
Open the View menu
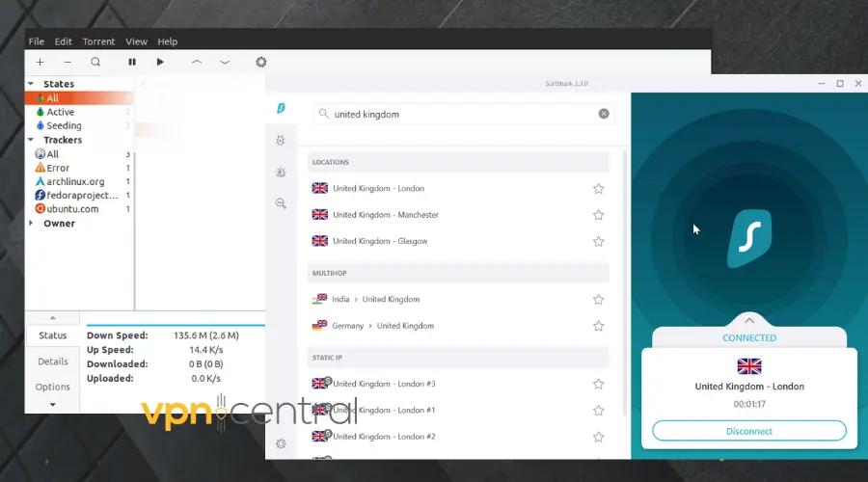tap(136, 41)
